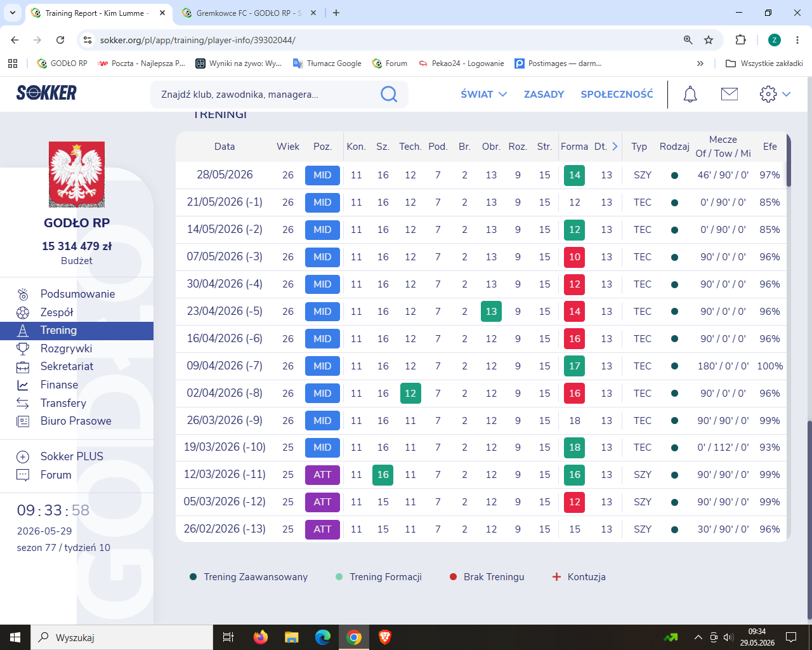Click the browser address bar URL
The width and height of the screenshot is (812, 650).
[197, 40]
